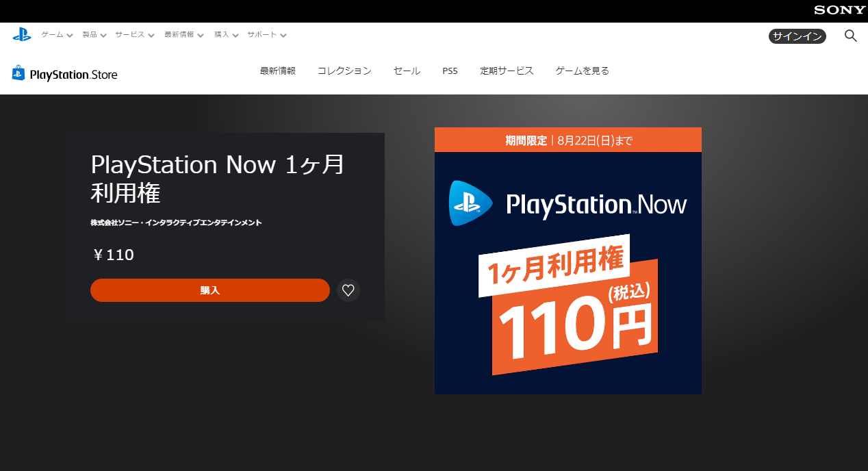
Task: Add to wishlist with heart icon
Action: coord(348,290)
